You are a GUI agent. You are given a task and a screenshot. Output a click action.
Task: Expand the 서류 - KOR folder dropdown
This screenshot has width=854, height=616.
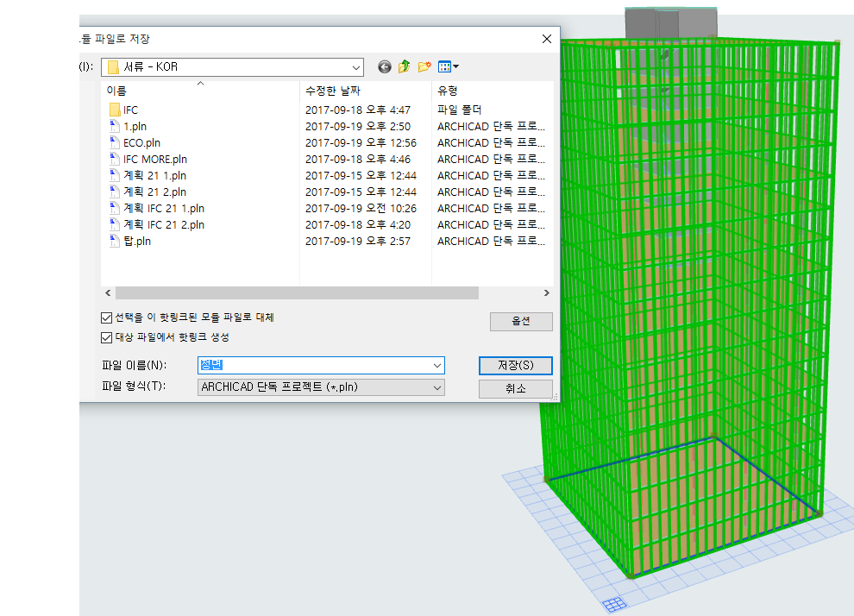355,67
